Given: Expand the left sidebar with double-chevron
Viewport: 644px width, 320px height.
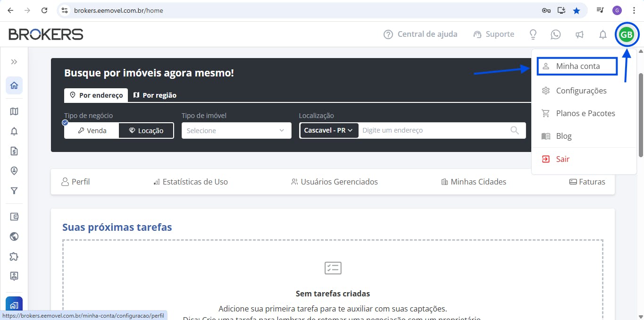Looking at the screenshot, I should 14,62.
